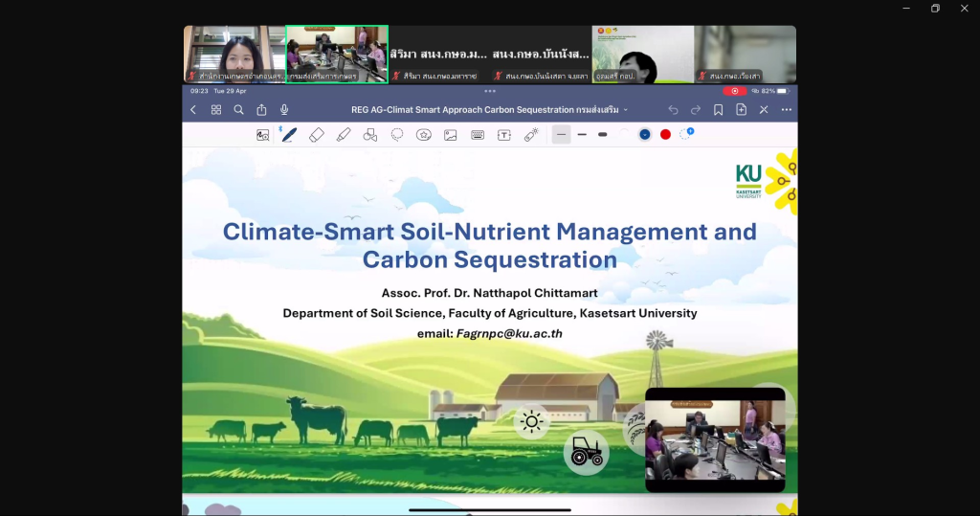Pick the white color swatch

point(624,134)
